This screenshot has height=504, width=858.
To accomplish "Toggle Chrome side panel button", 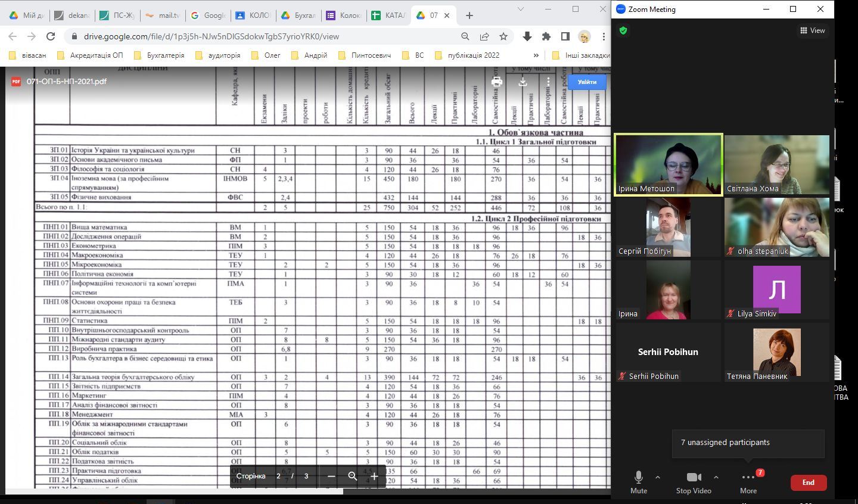I will tap(565, 36).
